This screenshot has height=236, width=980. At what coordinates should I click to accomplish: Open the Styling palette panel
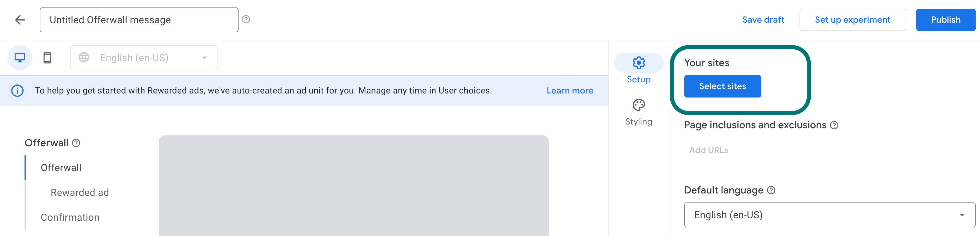[638, 105]
